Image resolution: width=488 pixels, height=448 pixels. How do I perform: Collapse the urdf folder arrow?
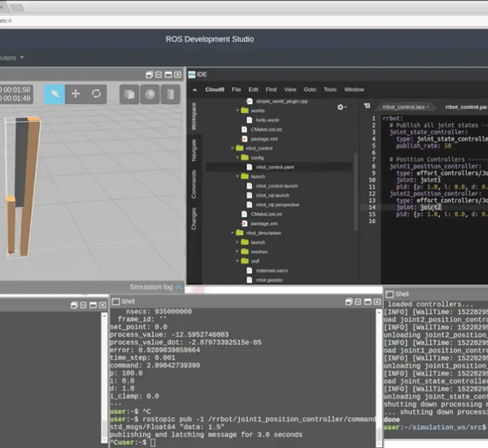[237, 261]
